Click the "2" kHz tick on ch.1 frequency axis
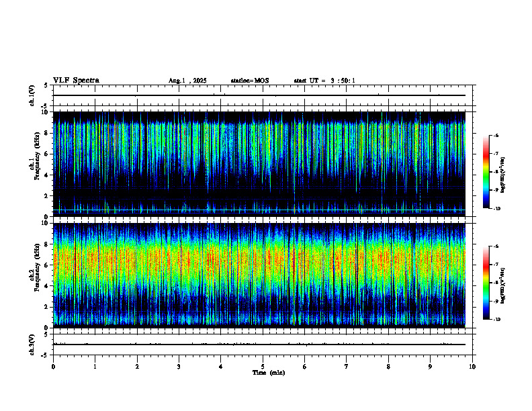Screen dimensions: 532x411 point(47,196)
